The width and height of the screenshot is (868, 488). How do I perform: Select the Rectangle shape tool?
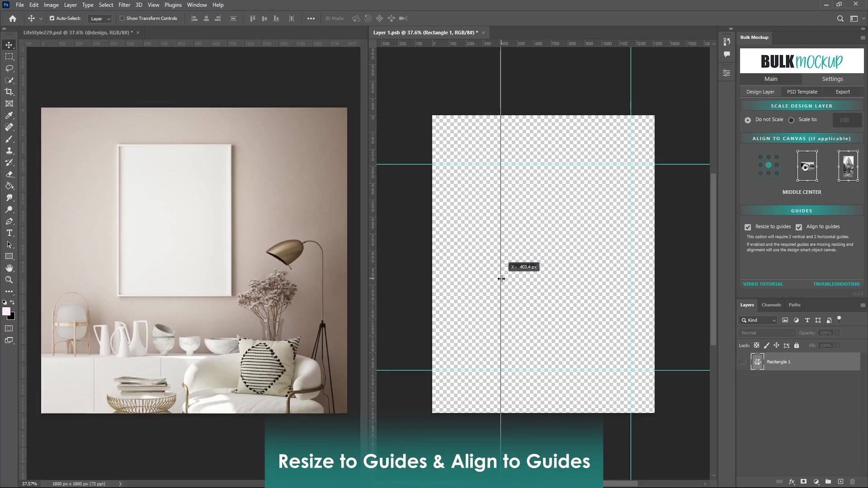[9, 256]
